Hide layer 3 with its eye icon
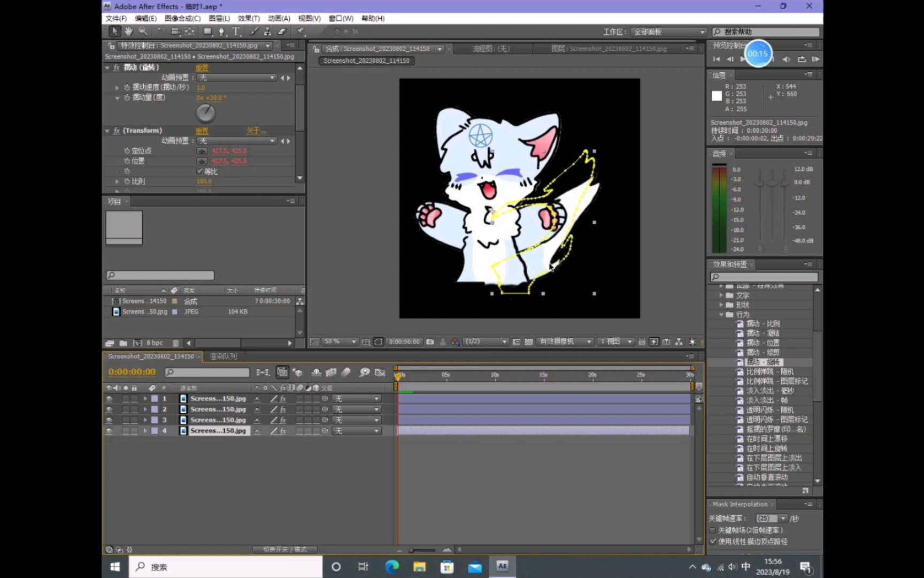Screen dimensions: 924x578 coord(109,420)
